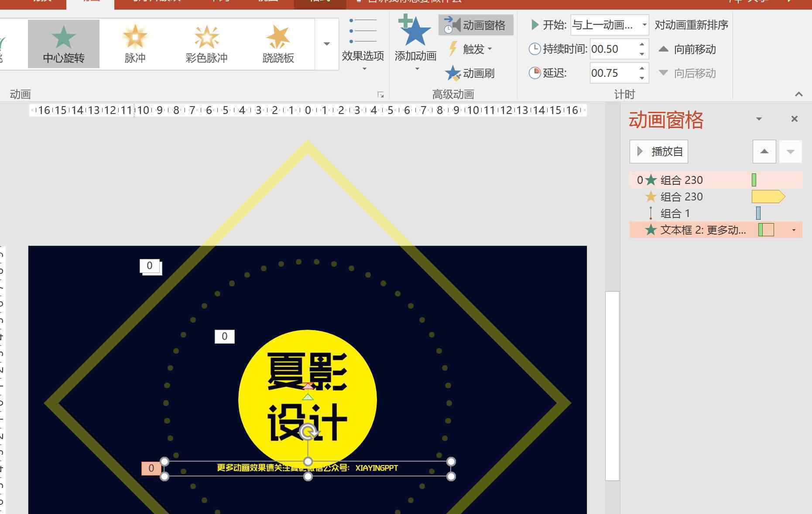Screen dimensions: 812x514
Task: Click the green timeline bar of first 组合 230
Action: tap(754, 180)
